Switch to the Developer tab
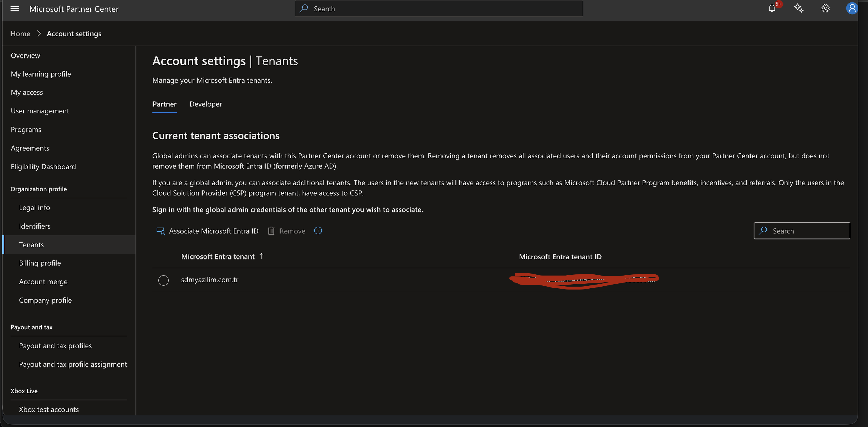 206,104
